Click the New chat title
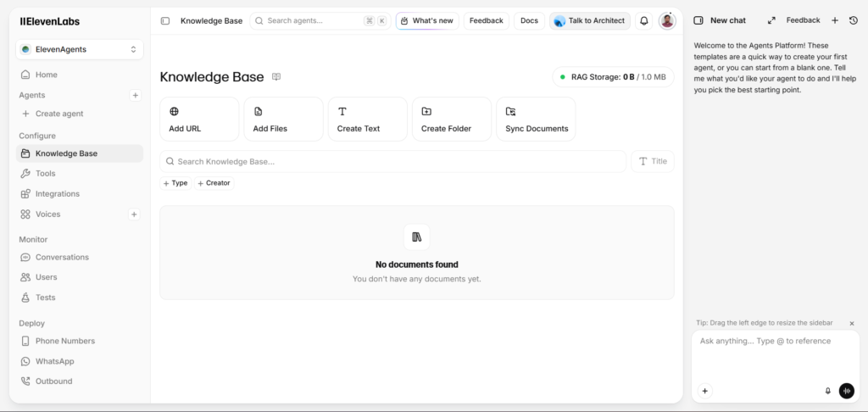 (728, 20)
